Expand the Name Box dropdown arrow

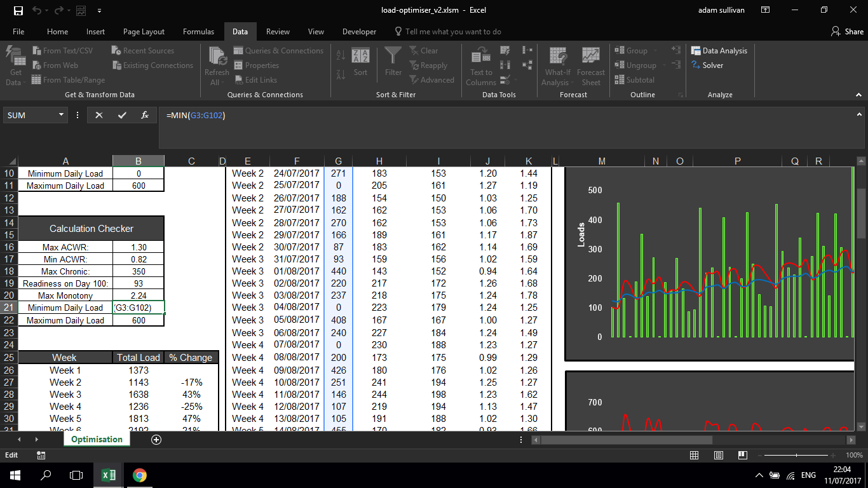(62, 115)
